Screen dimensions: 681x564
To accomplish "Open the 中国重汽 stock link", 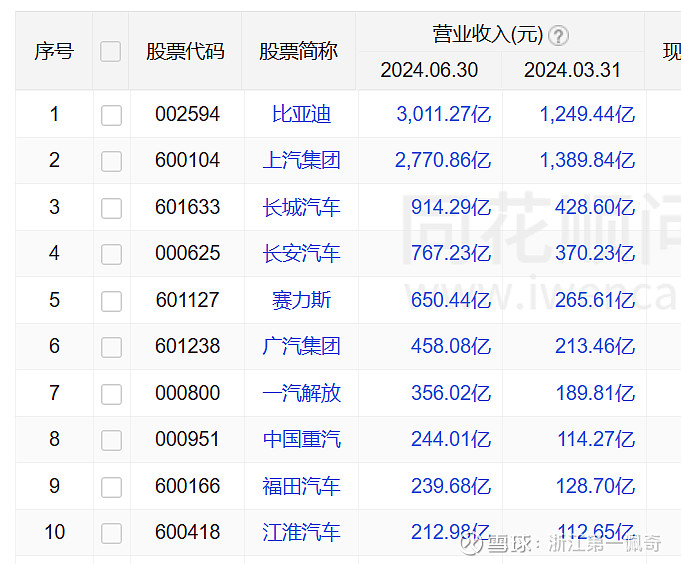I will pos(301,439).
